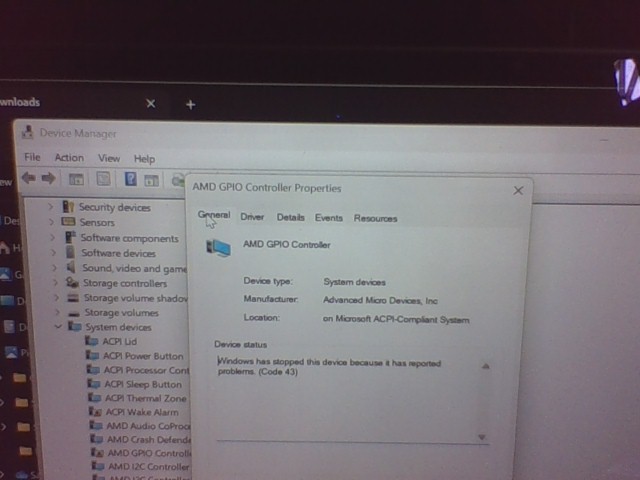Switch to the Driver tab

click(x=252, y=217)
